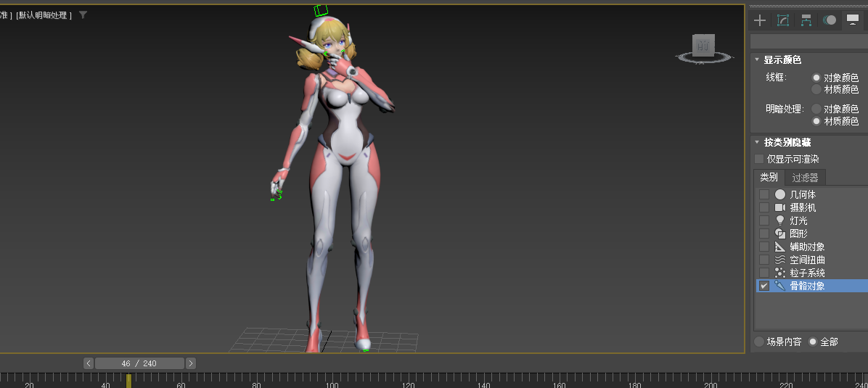
Task: Open the Create panel plus tab
Action: 760,20
